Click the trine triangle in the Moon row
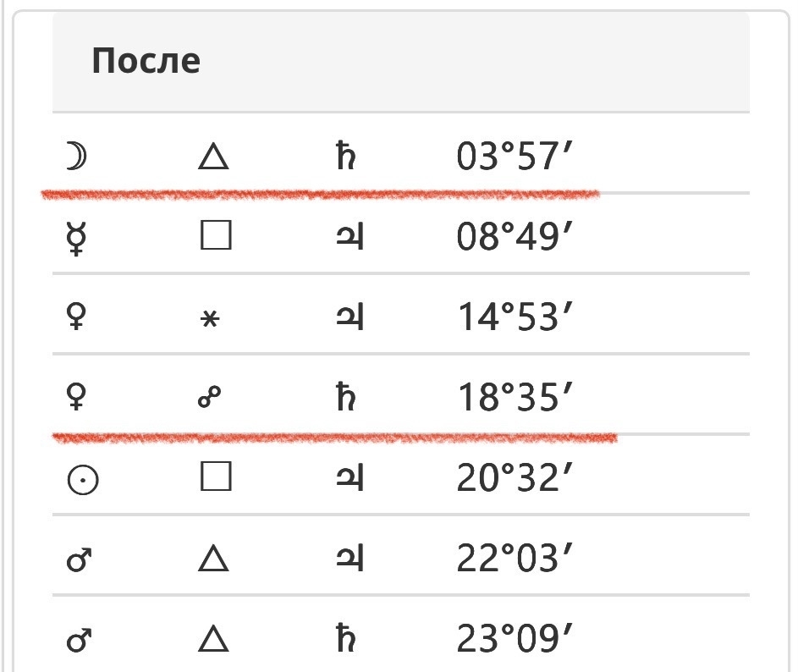This screenshot has width=798, height=672. [x=214, y=157]
